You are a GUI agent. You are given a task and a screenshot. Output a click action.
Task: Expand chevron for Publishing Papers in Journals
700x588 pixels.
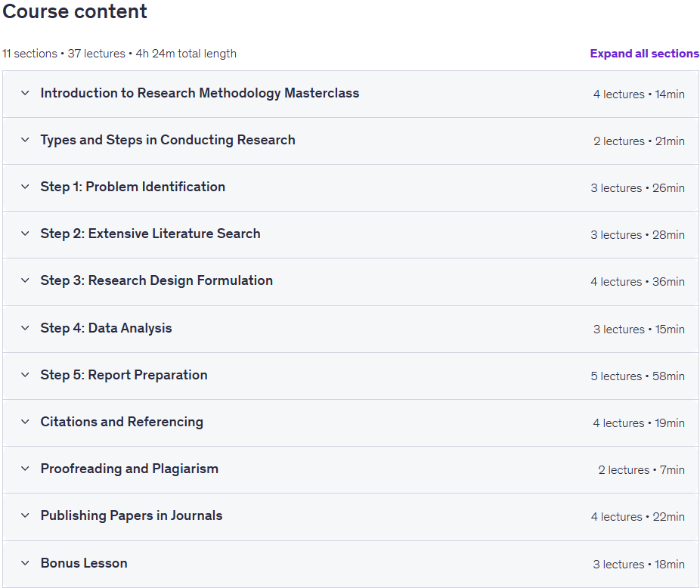click(26, 515)
